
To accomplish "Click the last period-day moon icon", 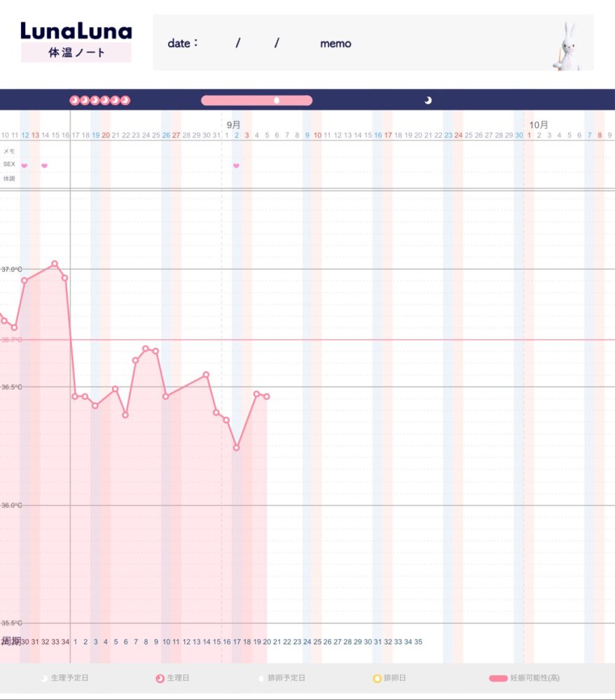I will (125, 100).
